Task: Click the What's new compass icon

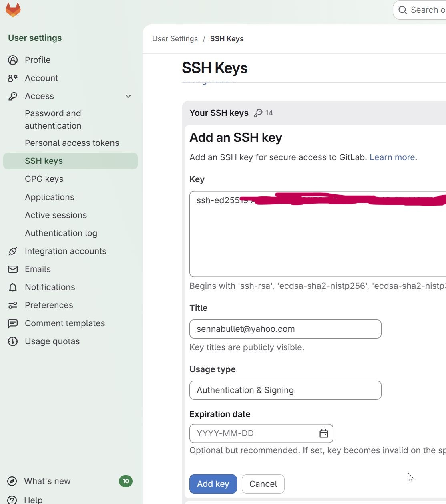Action: pyautogui.click(x=12, y=481)
